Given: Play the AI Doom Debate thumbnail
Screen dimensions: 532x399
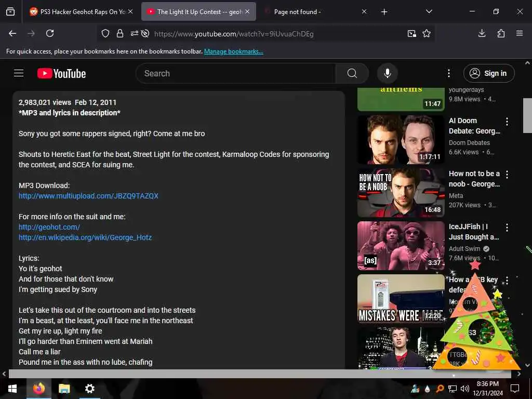Looking at the screenshot, I should (x=401, y=140).
